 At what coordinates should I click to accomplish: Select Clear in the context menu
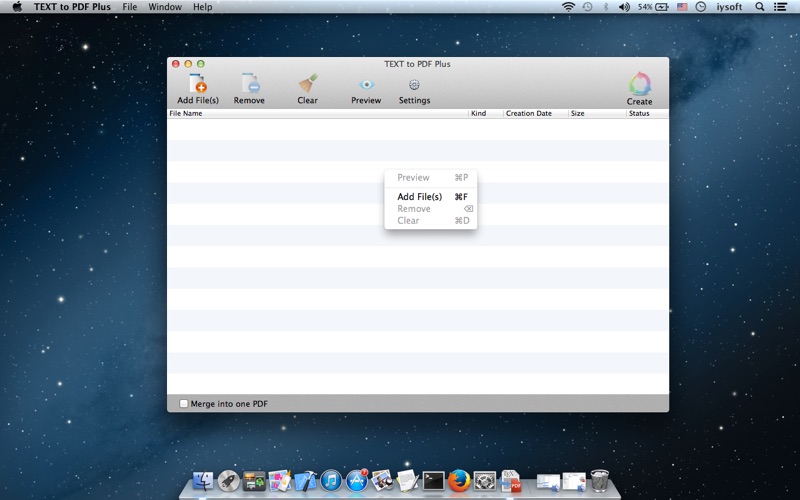point(431,220)
